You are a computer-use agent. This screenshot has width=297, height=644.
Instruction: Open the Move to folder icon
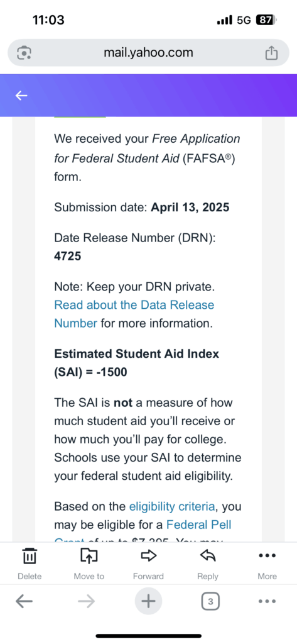(x=89, y=556)
